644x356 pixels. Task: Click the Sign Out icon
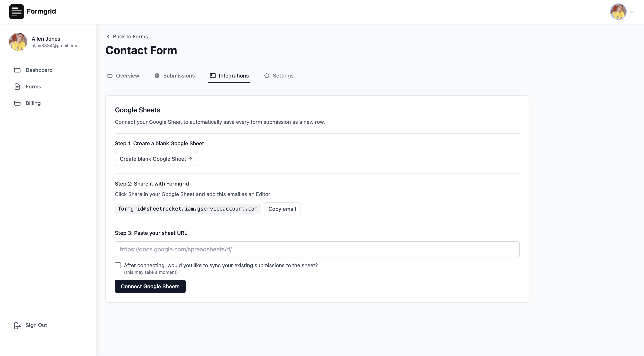(x=17, y=325)
